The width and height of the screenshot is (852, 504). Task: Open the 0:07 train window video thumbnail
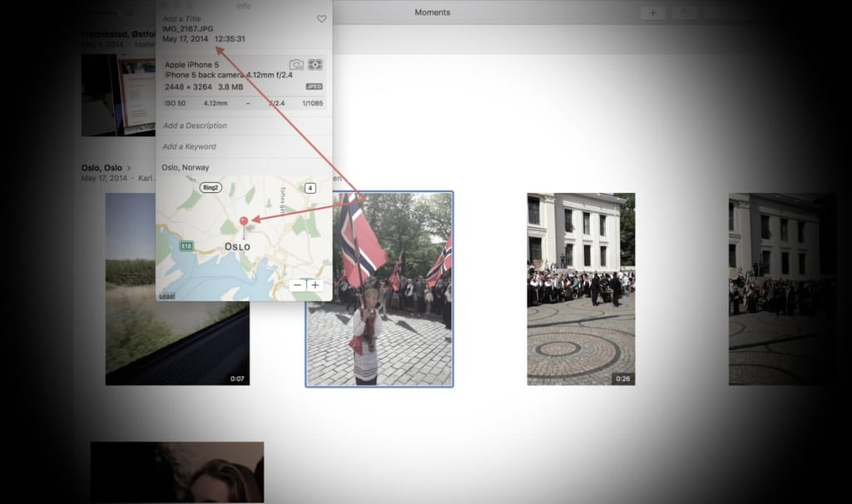coord(177,289)
